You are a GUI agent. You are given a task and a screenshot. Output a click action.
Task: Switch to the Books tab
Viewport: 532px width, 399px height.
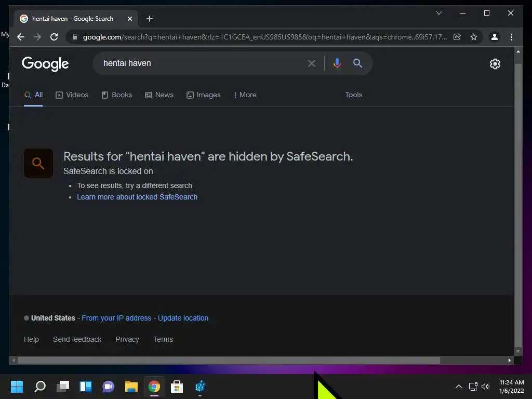[117, 95]
